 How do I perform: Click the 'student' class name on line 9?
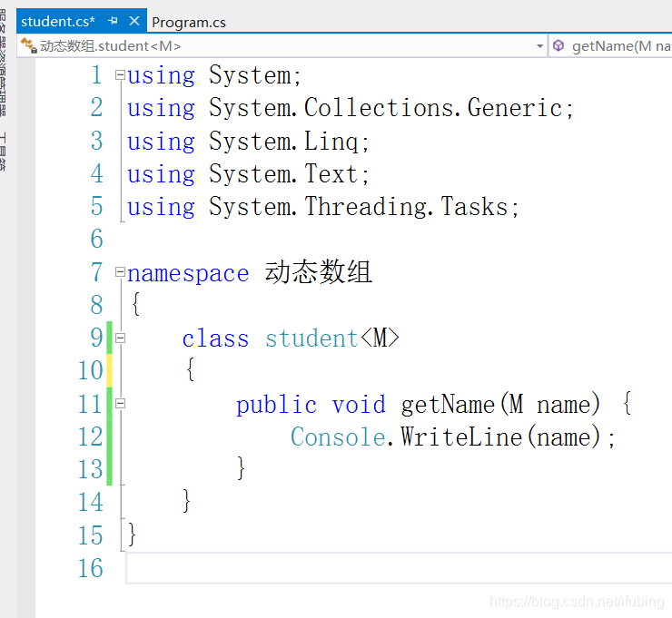point(311,338)
